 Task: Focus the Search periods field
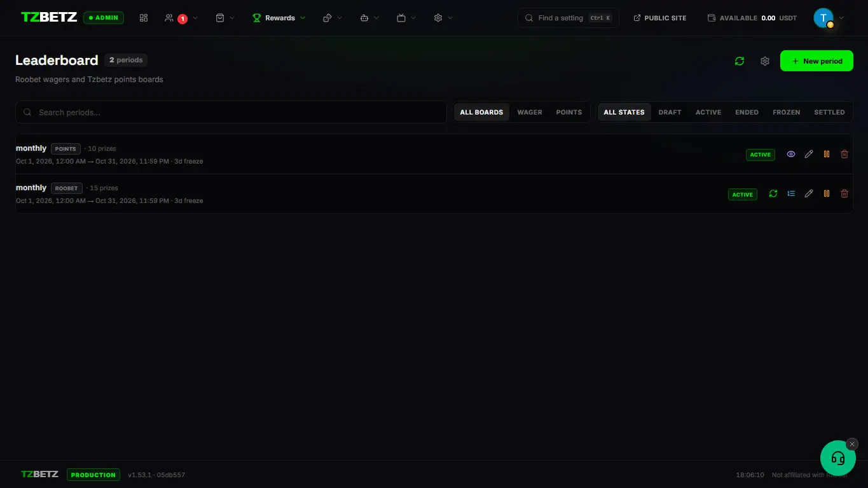pyautogui.click(x=231, y=112)
